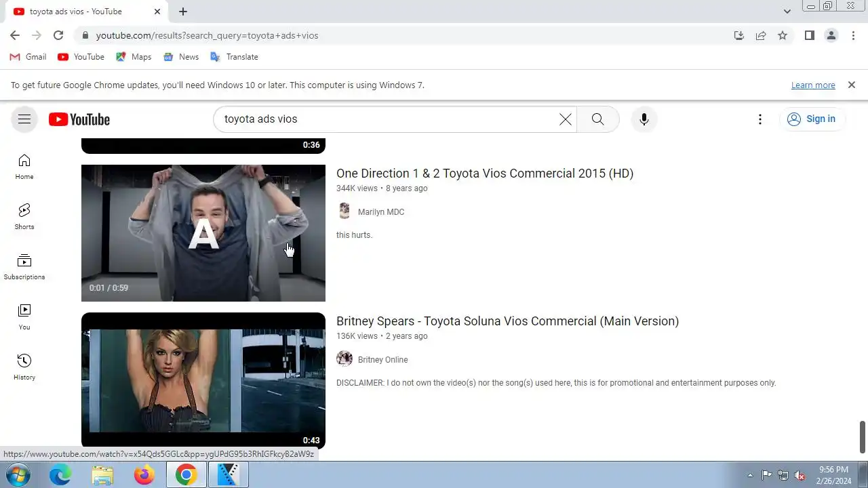Open Shorts in the sidebar
868x488 pixels.
[24, 217]
